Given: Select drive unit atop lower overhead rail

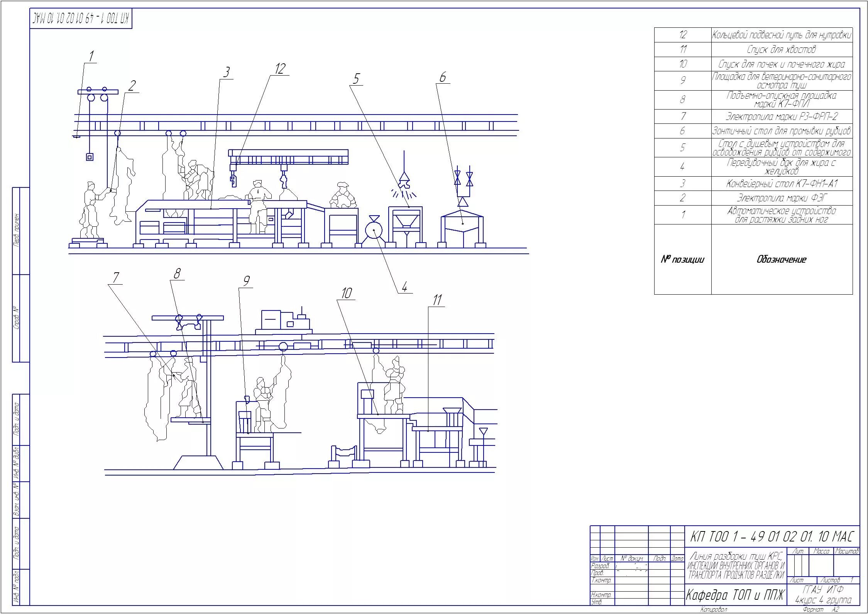Looking at the screenshot, I should 284,321.
